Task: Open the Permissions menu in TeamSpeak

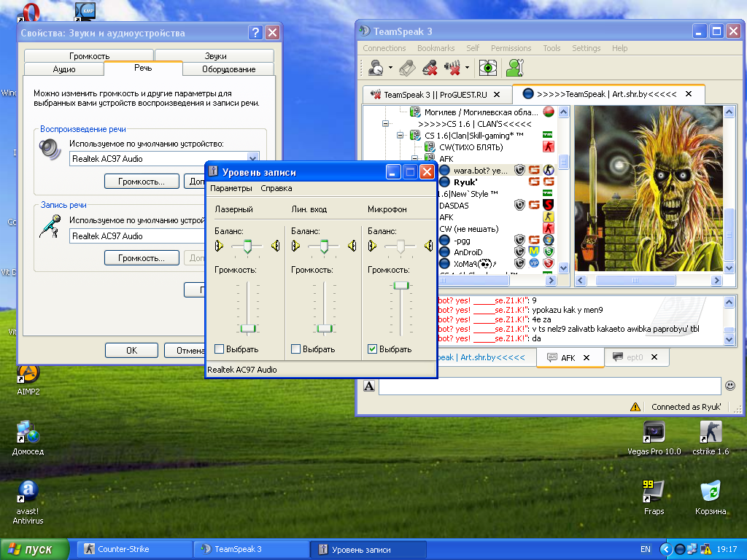Action: (511, 48)
